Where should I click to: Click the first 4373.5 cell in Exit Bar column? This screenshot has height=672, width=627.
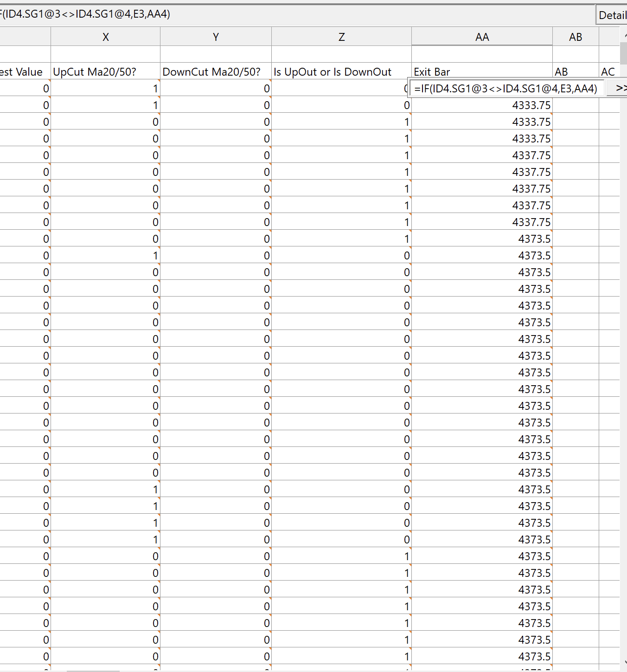(482, 239)
